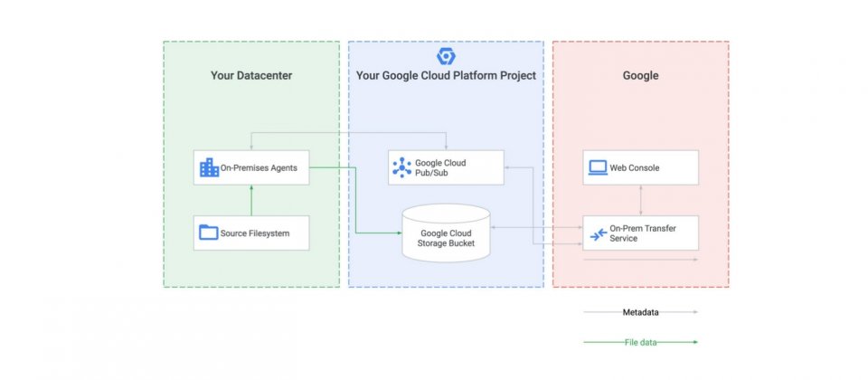Click the Web Console laptop icon

pyautogui.click(x=598, y=167)
